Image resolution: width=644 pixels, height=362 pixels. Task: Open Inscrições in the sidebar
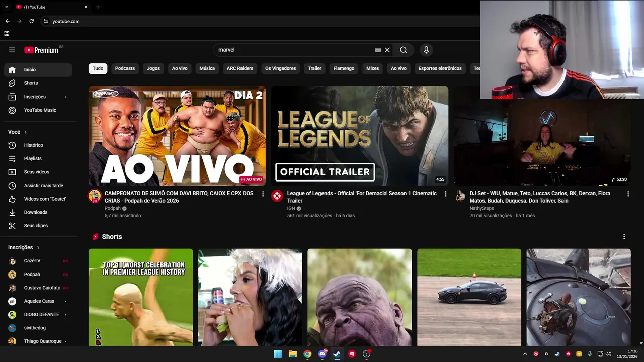tap(38, 97)
